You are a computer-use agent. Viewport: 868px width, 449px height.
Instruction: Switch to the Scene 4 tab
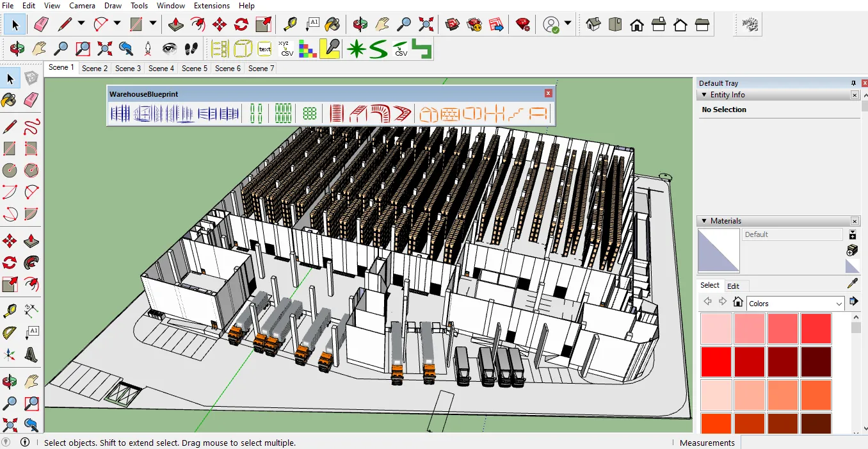[161, 68]
